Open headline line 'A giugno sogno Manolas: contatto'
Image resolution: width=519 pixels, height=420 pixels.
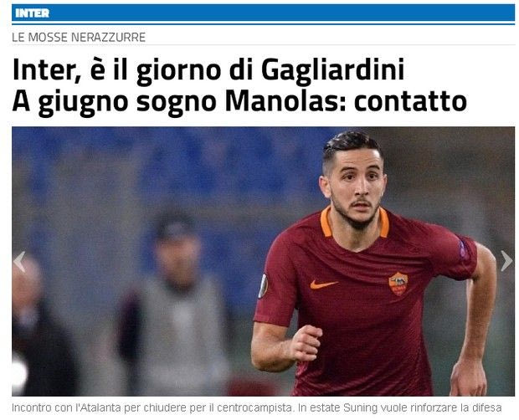pyautogui.click(x=239, y=102)
